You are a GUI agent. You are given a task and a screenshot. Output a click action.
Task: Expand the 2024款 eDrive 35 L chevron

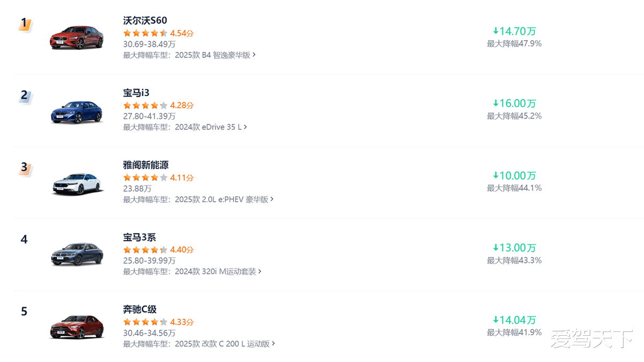coord(246,127)
